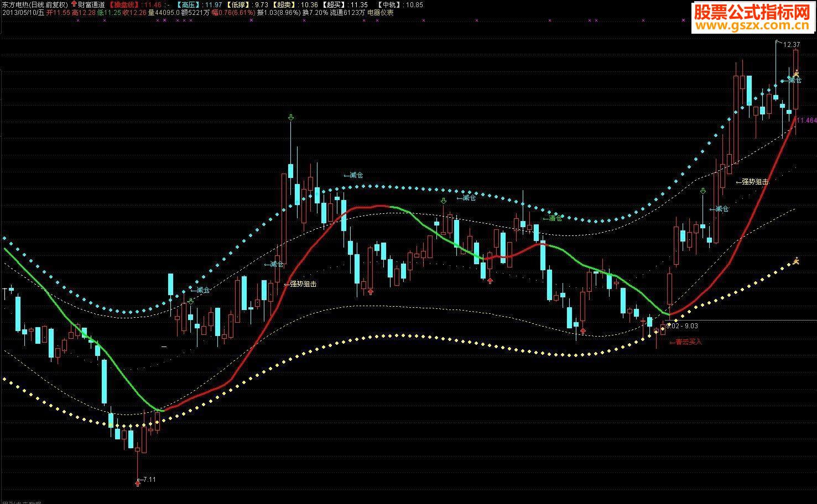
Task: Click the ←减仓 label under the 12.37 peak
Action: 792,80
